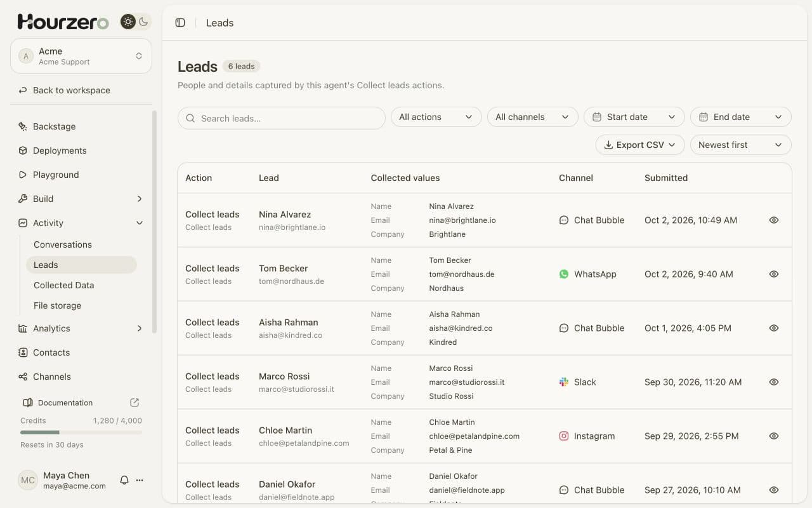The width and height of the screenshot is (812, 508).
Task: Go back to workspace
Action: point(81,90)
